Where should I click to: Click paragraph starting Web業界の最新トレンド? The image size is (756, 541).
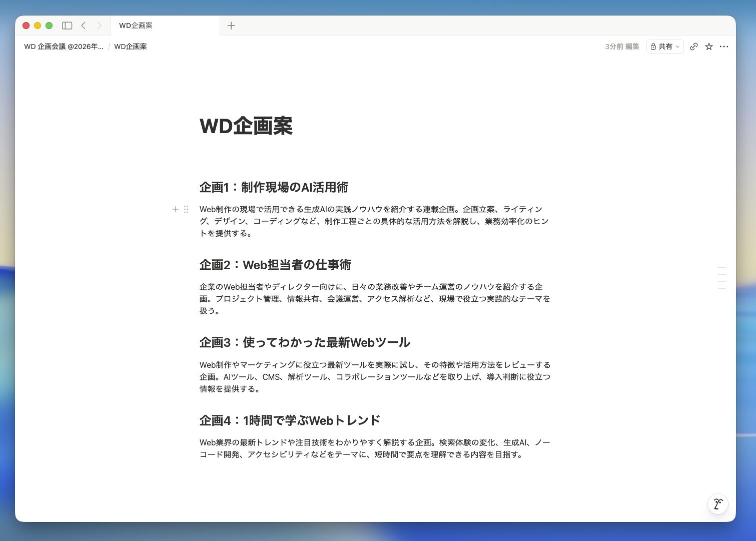pyautogui.click(x=375, y=448)
